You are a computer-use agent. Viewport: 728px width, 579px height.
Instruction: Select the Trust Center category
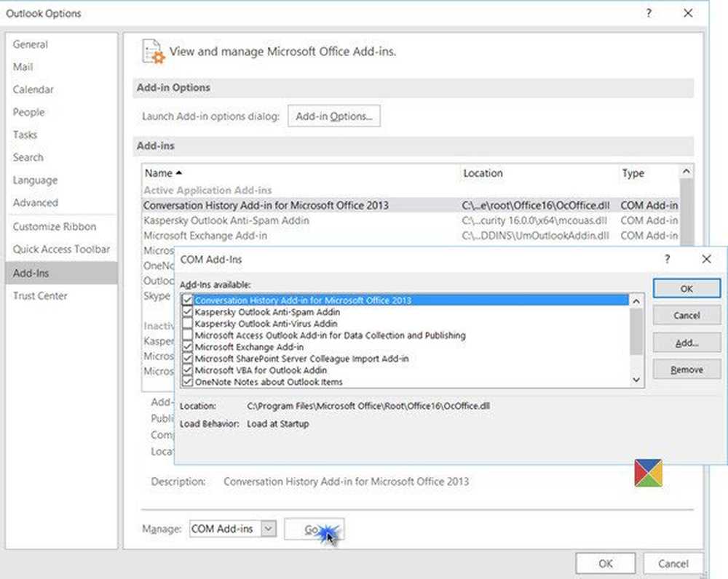pos(40,295)
